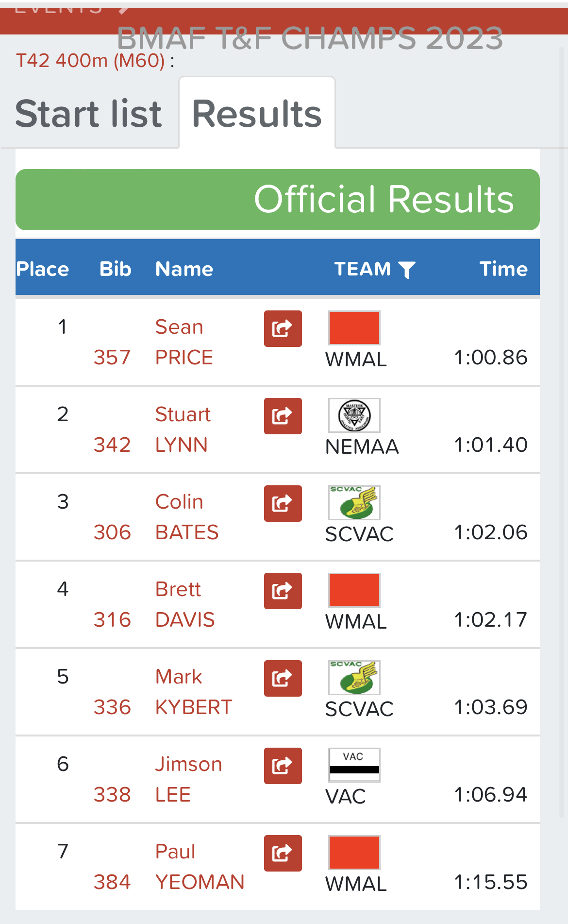Click share icon for Stuart Lynn
Image resolution: width=568 pixels, height=924 pixels.
coord(283,416)
